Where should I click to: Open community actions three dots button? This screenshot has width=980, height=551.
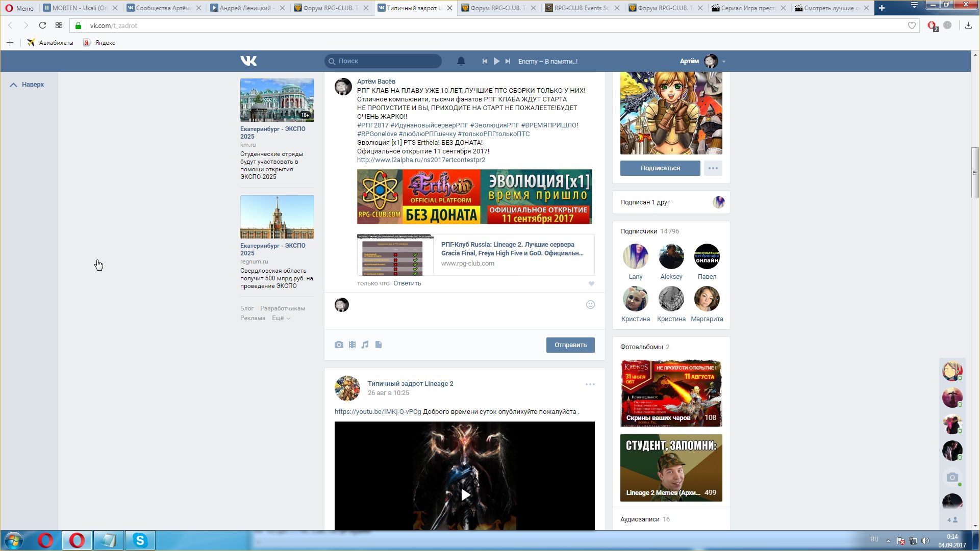[713, 168]
